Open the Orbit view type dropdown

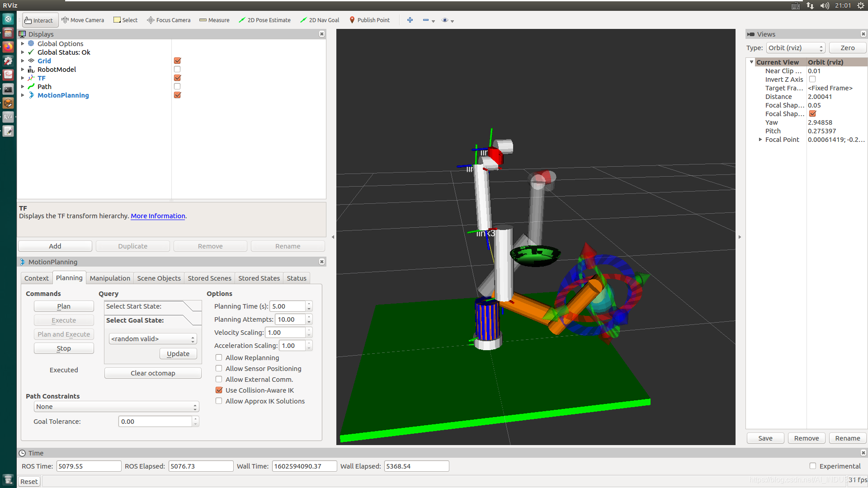tap(796, 48)
